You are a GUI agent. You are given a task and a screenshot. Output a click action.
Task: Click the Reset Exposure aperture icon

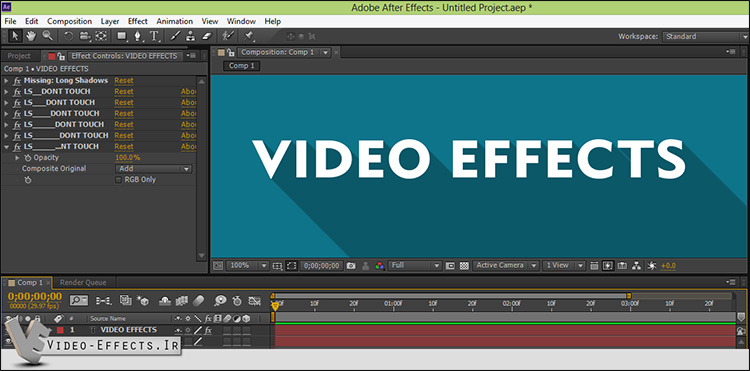pos(651,266)
